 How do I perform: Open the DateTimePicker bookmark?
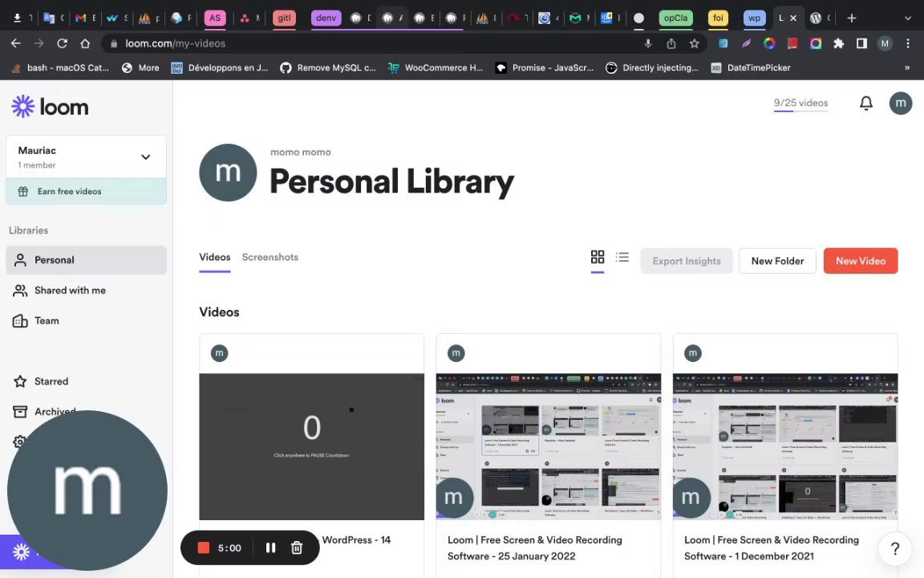click(x=751, y=67)
